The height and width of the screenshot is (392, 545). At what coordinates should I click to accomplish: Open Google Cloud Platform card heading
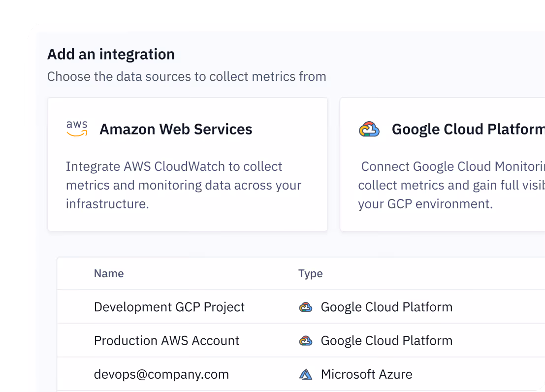468,129
